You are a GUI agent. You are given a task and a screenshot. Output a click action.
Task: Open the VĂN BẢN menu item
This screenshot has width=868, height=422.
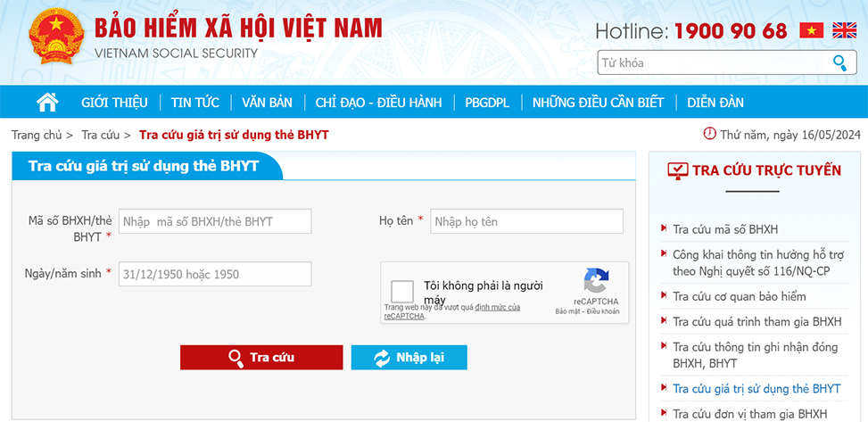tap(267, 103)
